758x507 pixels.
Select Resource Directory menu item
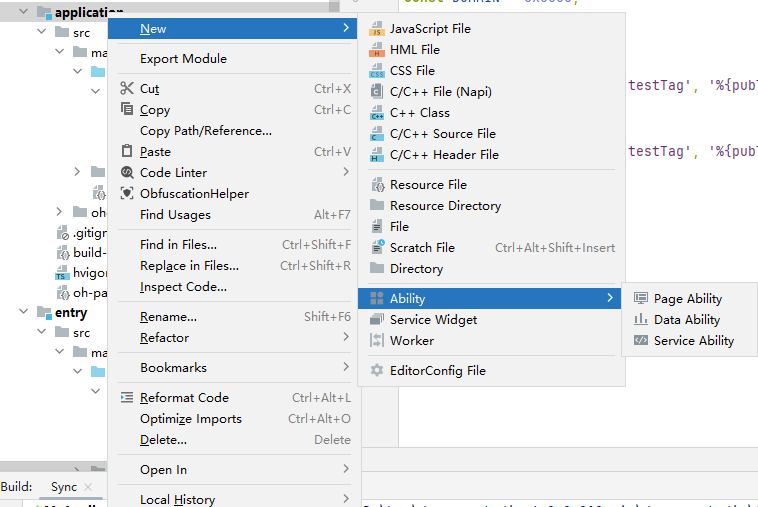point(445,206)
